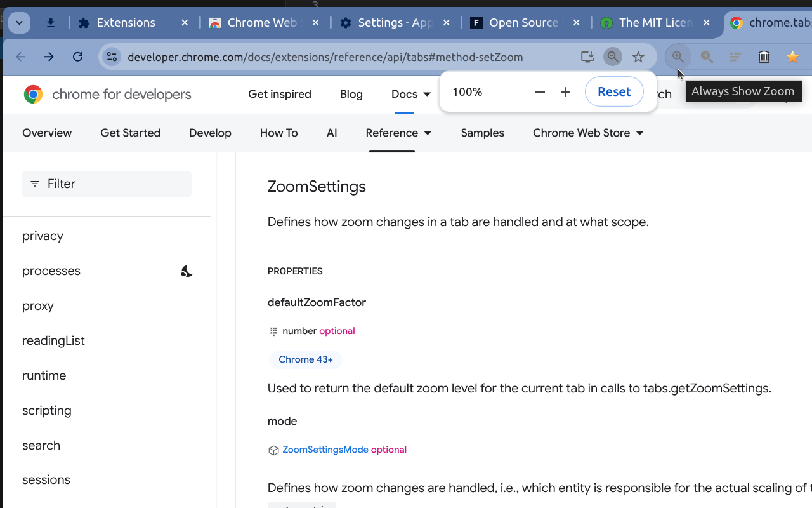Open privacy API in sidebar
812x508 pixels.
(x=43, y=236)
